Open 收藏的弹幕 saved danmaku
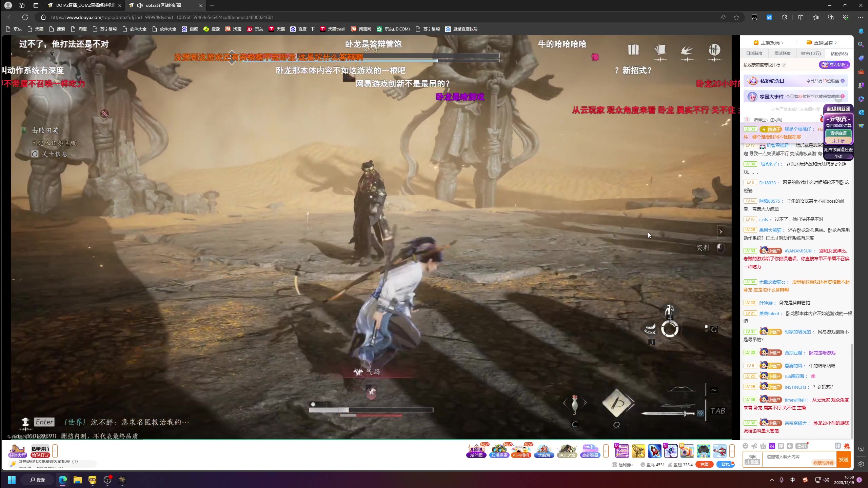 [x=823, y=463]
